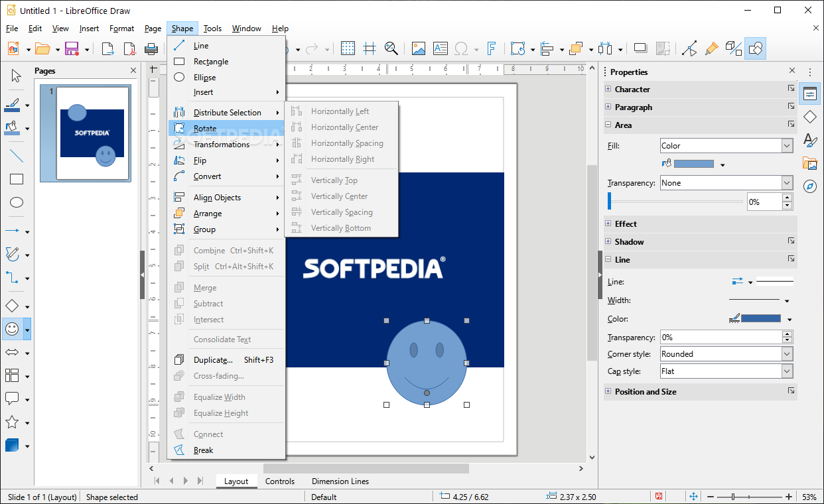Select page 1 thumbnail in Pages panel

pos(86,133)
